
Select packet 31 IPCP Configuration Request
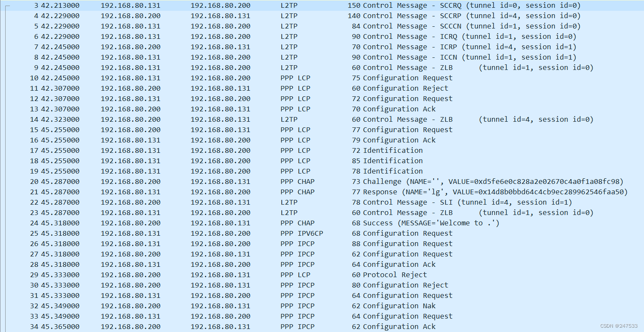pyautogui.click(x=322, y=296)
